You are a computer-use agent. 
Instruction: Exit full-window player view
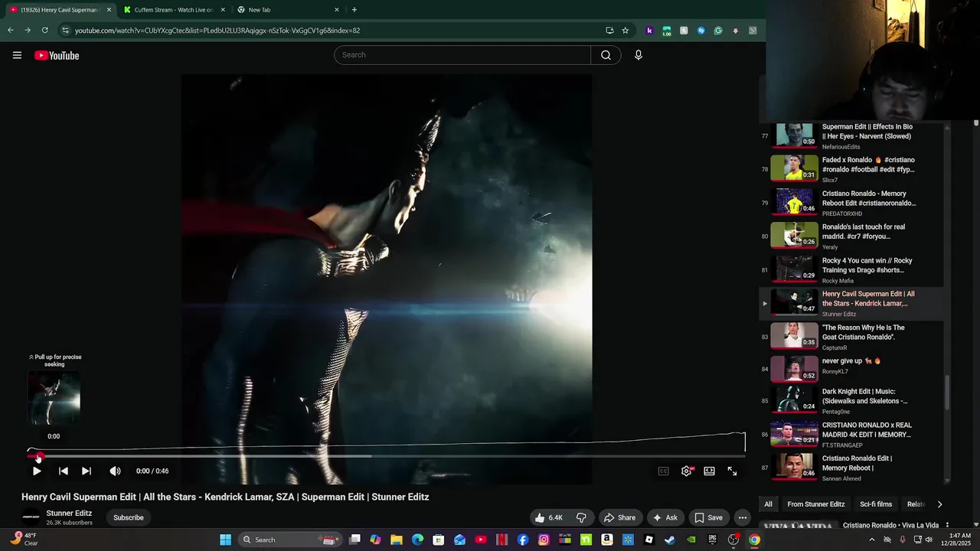pos(733,471)
